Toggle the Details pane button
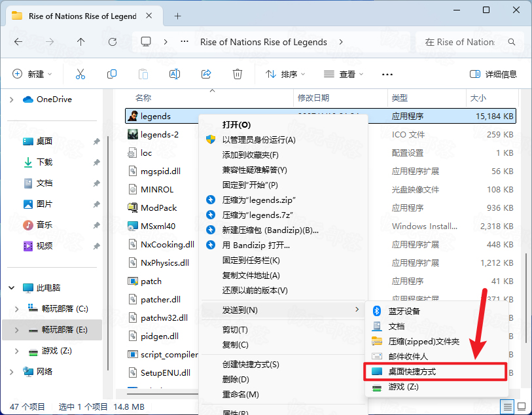The height and width of the screenshot is (415, 532). 493,74
